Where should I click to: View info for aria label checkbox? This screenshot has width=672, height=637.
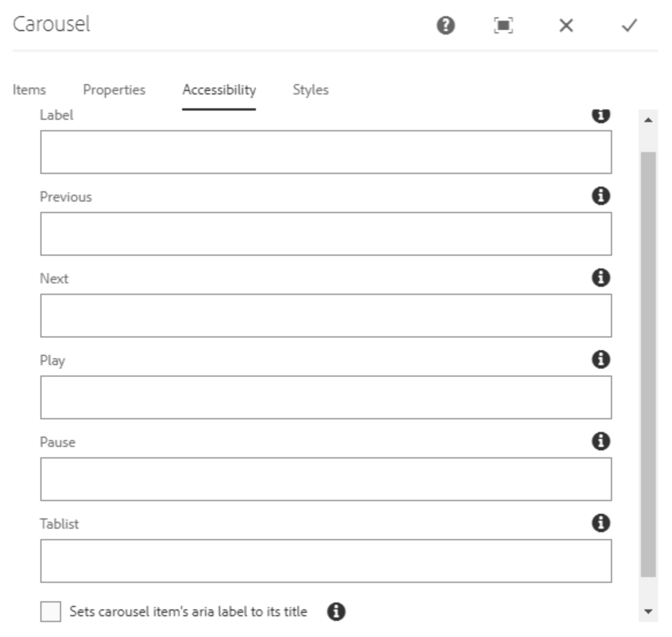point(336,612)
